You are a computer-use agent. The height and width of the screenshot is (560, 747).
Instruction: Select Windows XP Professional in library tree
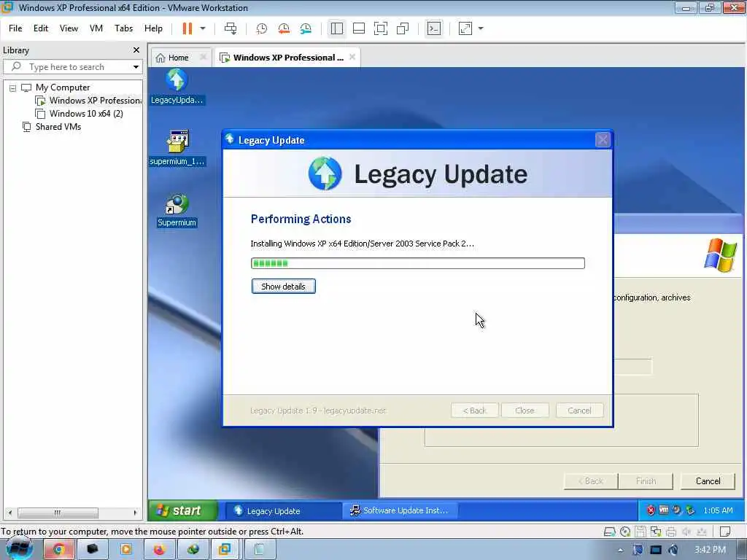pos(88,101)
